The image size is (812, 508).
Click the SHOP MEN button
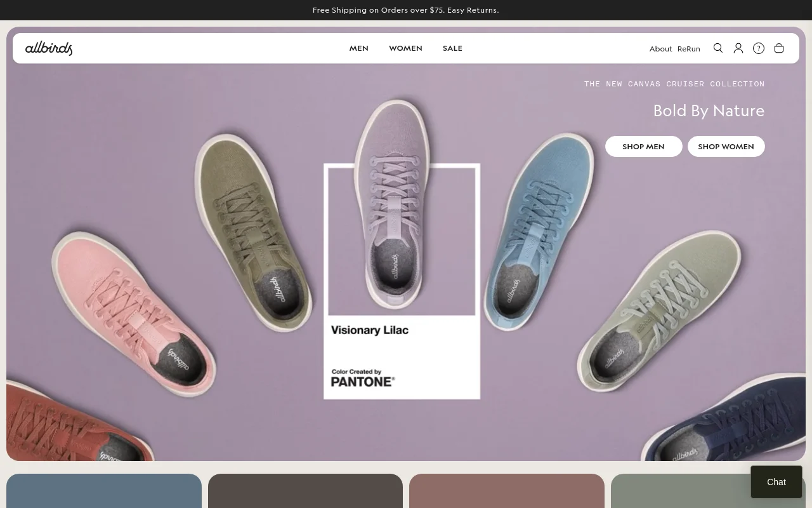(643, 146)
